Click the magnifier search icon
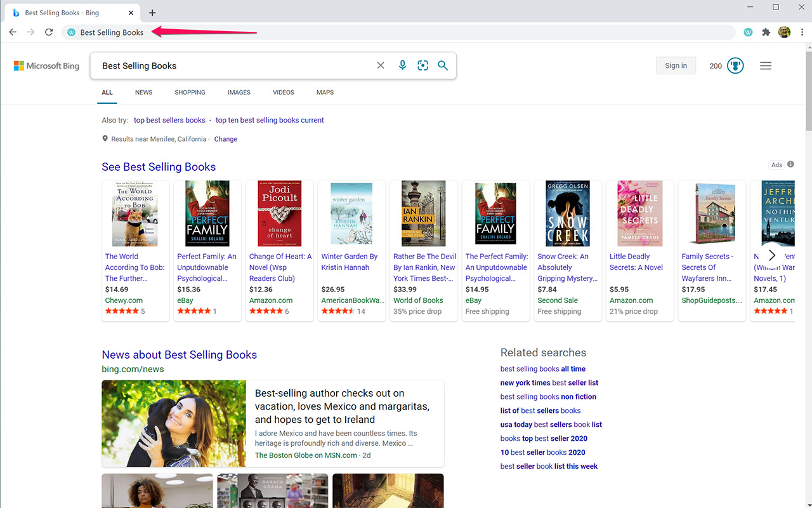This screenshot has width=812, height=508. tap(443, 65)
